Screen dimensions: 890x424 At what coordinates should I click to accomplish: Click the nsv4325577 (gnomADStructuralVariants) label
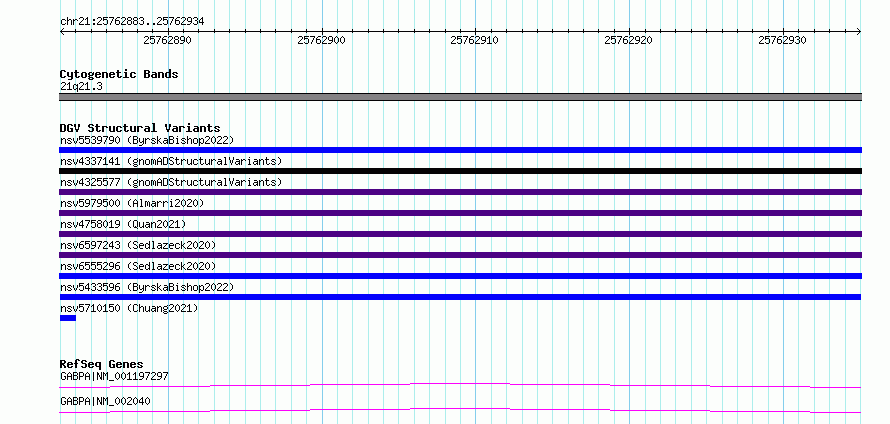171,182
